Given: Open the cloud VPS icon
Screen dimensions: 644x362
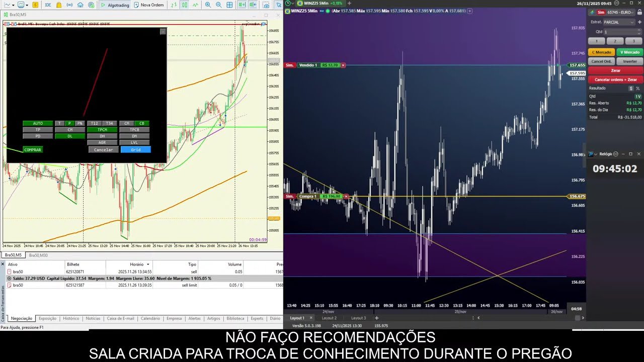Looking at the screenshot, I should (80, 5).
